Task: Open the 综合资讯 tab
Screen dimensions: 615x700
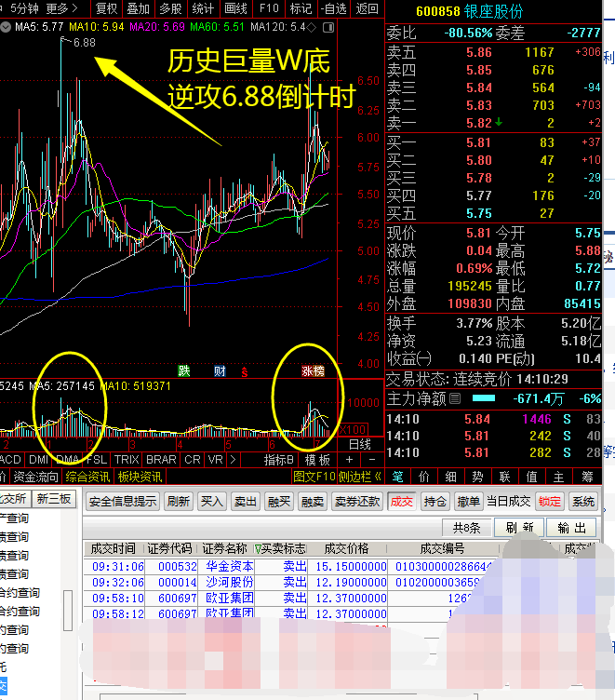Action: 87,477
